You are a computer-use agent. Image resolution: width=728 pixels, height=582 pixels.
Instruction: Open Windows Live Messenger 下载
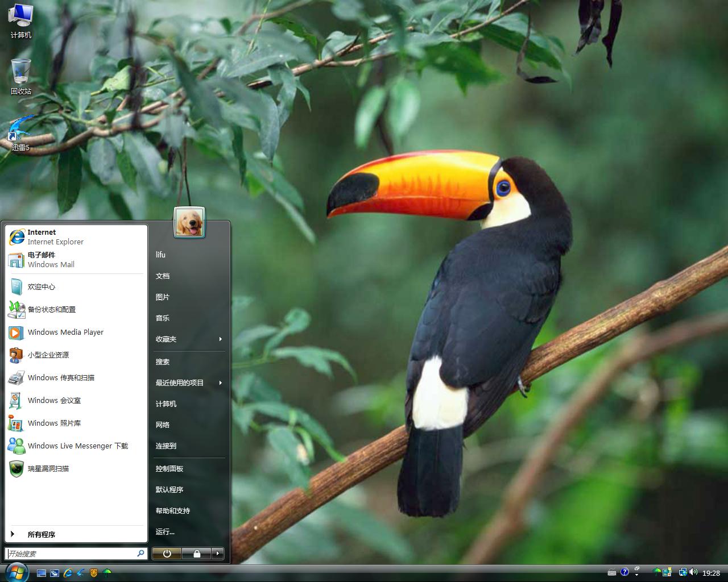point(77,446)
